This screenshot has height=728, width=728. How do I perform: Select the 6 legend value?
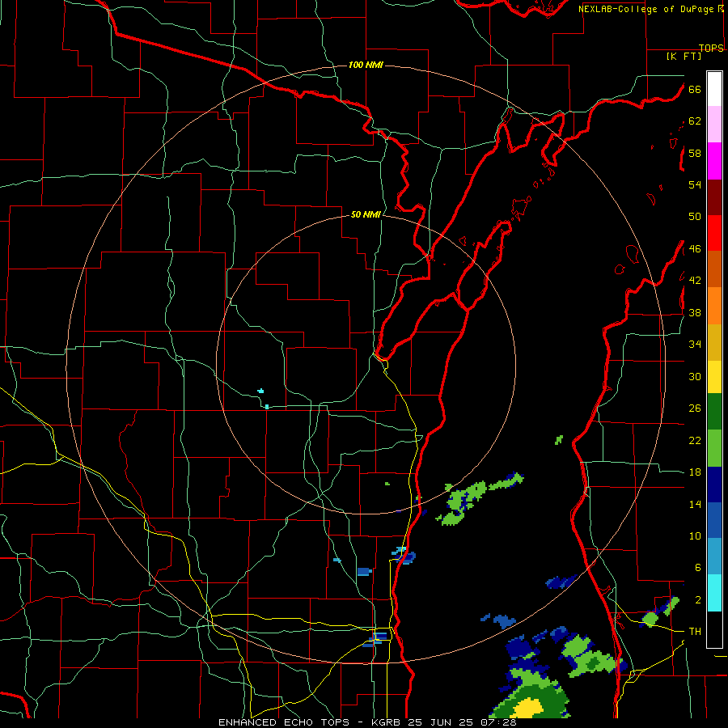point(698,568)
